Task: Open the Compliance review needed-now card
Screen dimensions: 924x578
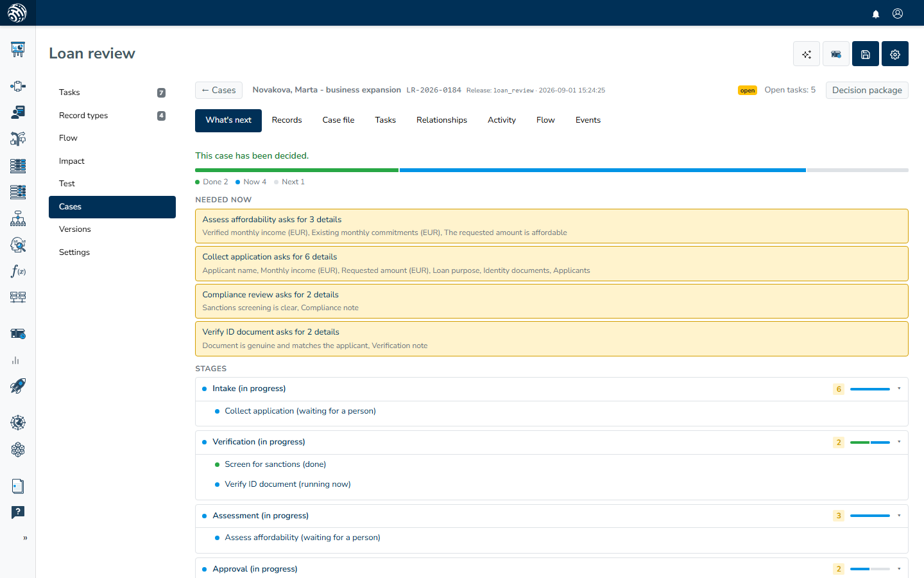Action: 552,301
